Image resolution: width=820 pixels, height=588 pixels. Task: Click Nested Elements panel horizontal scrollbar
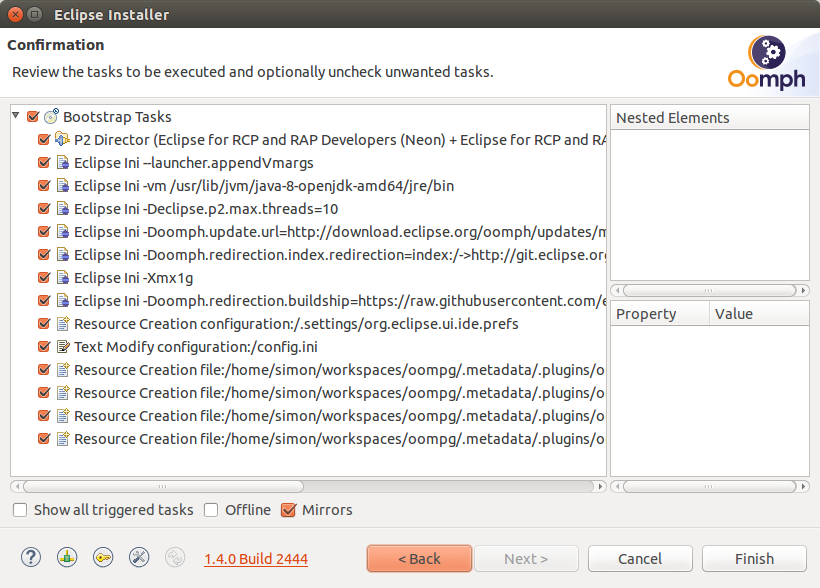click(x=710, y=290)
